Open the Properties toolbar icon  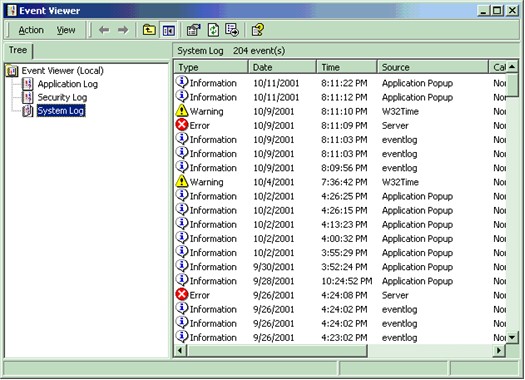point(194,30)
